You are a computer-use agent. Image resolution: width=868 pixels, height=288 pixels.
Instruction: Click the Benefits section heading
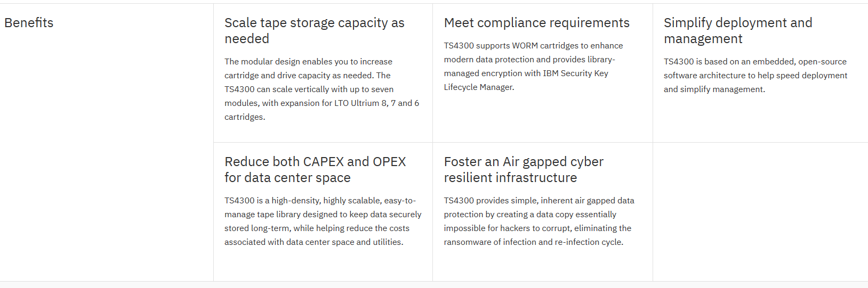(29, 23)
